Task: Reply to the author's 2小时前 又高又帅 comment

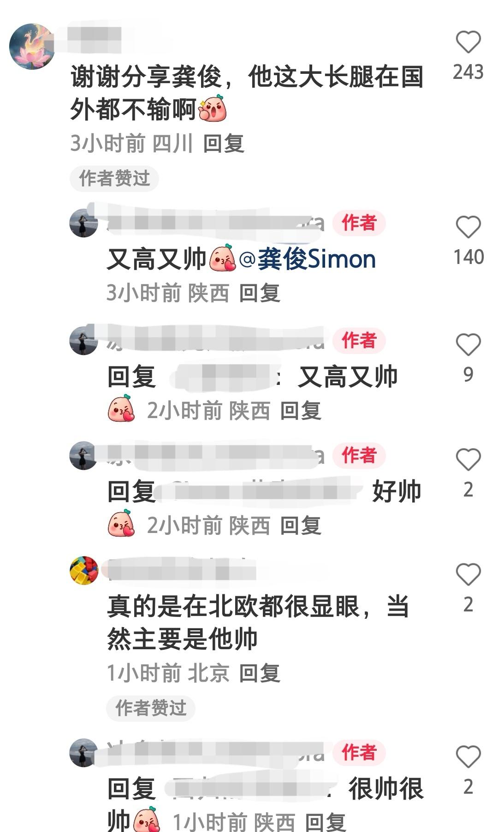Action: tap(301, 411)
